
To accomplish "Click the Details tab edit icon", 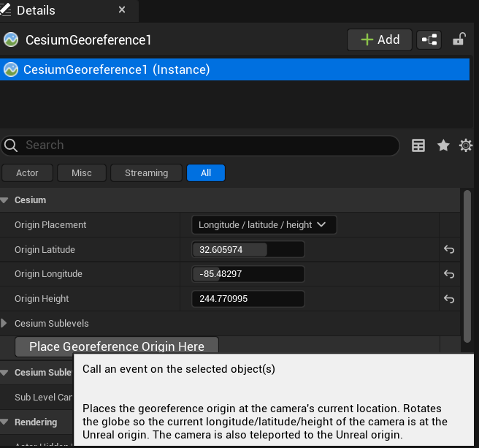I will [5, 10].
